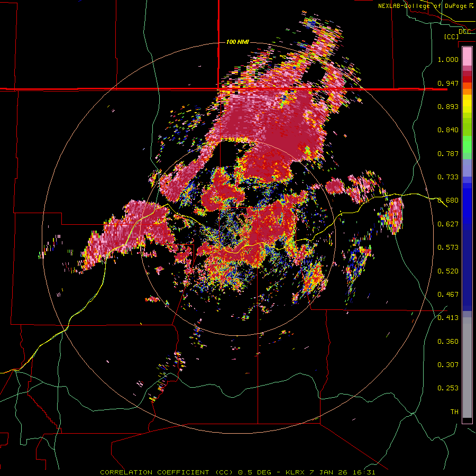The width and height of the screenshot is (476, 476).
Task: Click the TH threshold label on legend
Action: pyautogui.click(x=454, y=412)
